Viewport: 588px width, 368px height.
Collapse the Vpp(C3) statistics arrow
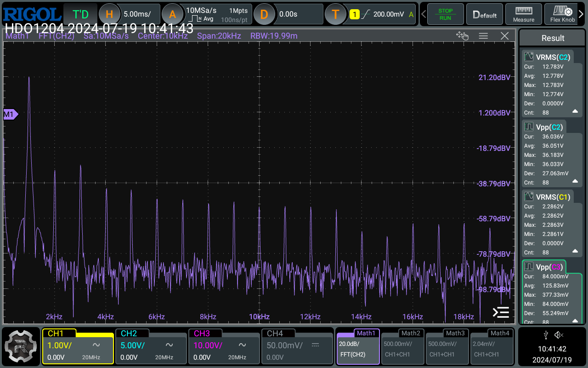tap(575, 321)
